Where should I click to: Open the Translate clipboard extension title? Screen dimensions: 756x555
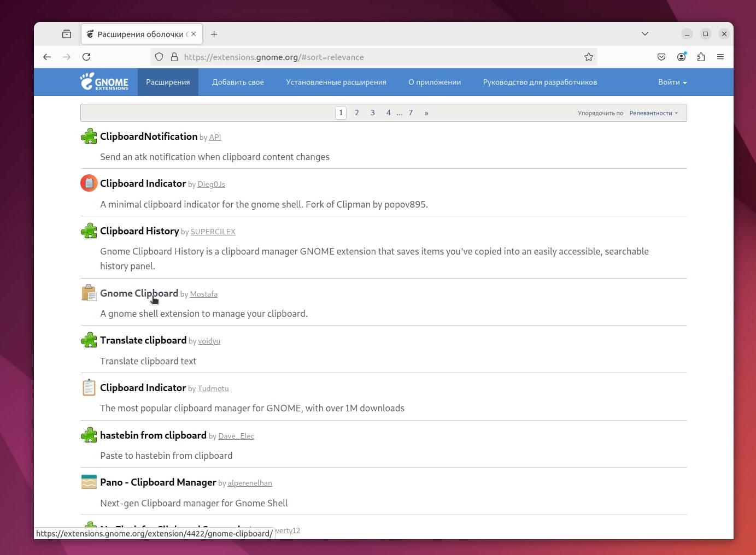(143, 340)
